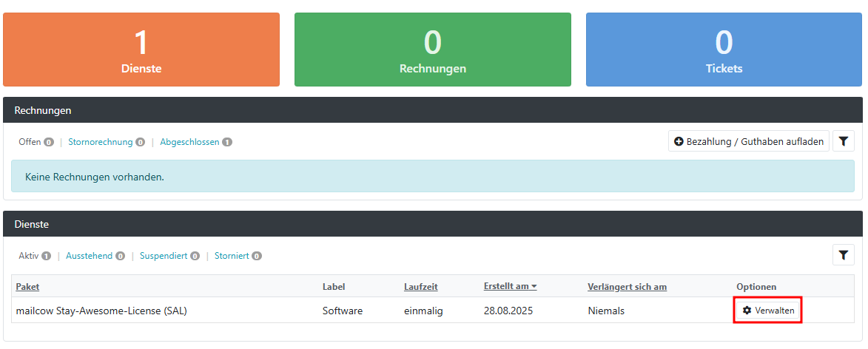Open the green Rechnungen summary card
The height and width of the screenshot is (349, 868).
tap(432, 50)
